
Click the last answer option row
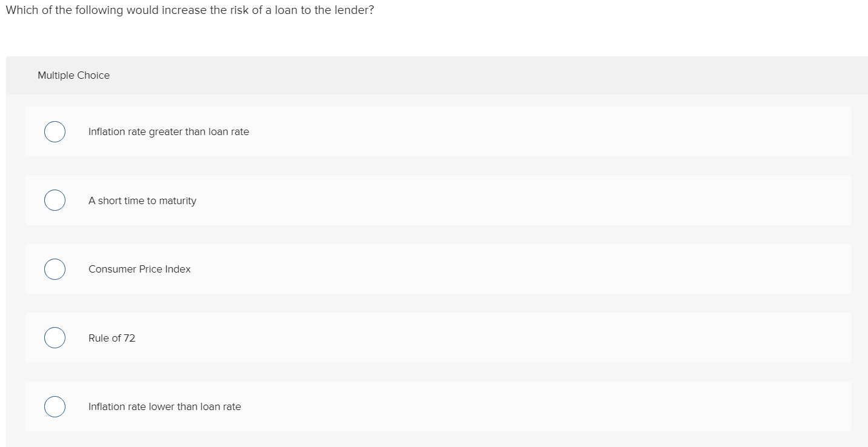tap(436, 406)
